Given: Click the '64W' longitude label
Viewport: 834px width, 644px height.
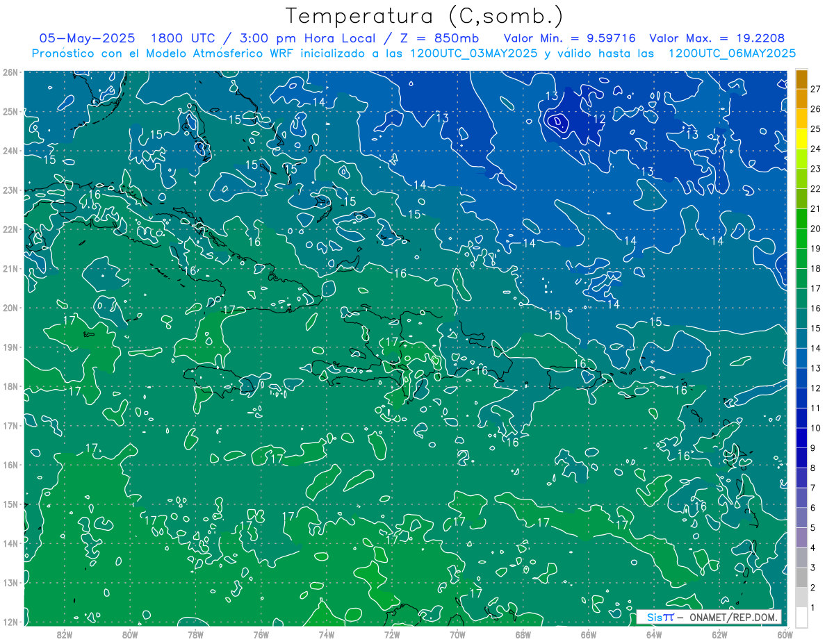Looking at the screenshot, I should coord(653,634).
